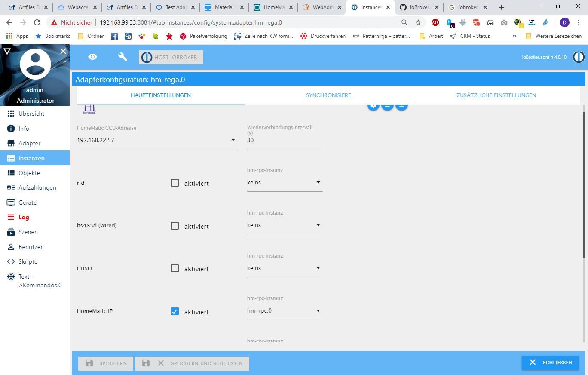Go back with the browser back arrow
The image size is (588, 375).
pos(9,22)
